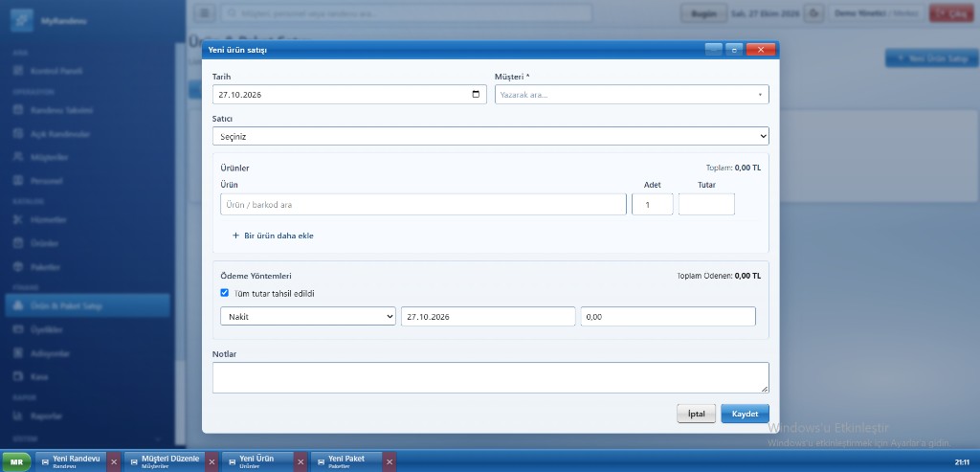Click the Üyelikler sidebar icon
The width and height of the screenshot is (980, 472).
pos(18,329)
